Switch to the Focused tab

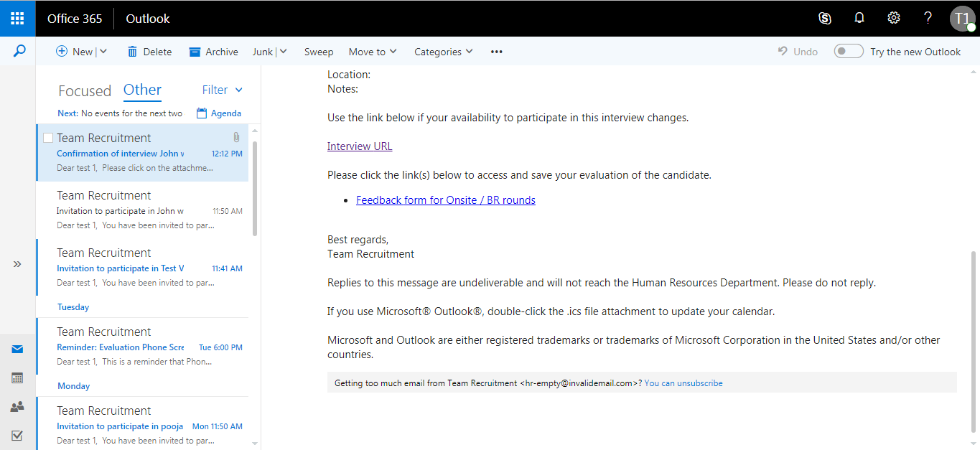pyautogui.click(x=85, y=90)
